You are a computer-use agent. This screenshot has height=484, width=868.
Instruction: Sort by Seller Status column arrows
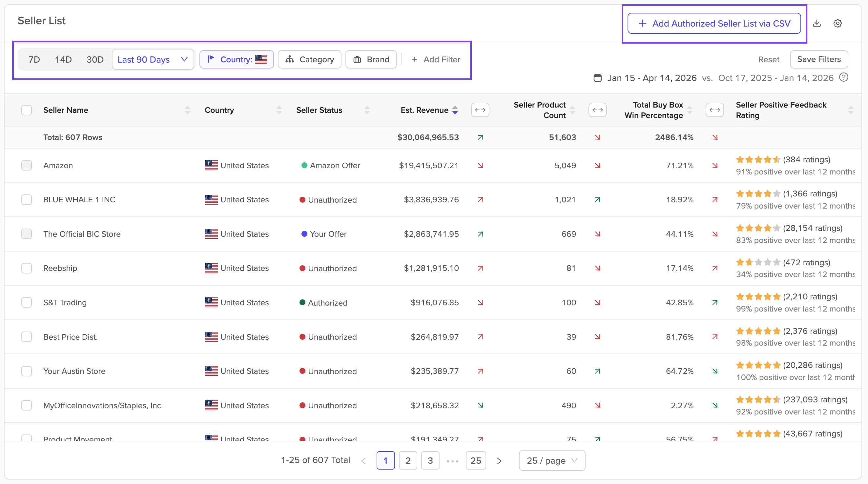[x=367, y=110]
